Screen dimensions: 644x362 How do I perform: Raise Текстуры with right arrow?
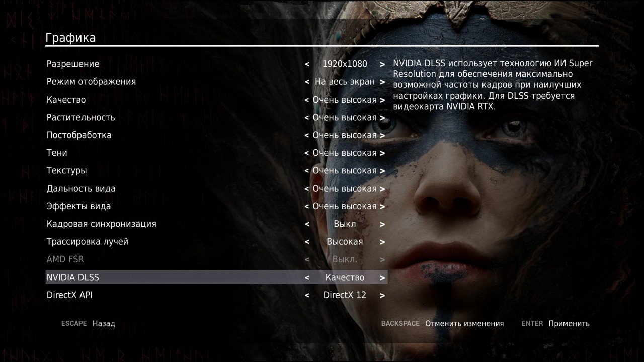point(382,171)
